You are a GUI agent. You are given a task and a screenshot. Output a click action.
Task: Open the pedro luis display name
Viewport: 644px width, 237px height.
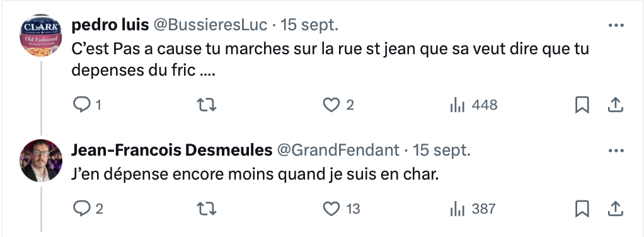click(x=110, y=25)
